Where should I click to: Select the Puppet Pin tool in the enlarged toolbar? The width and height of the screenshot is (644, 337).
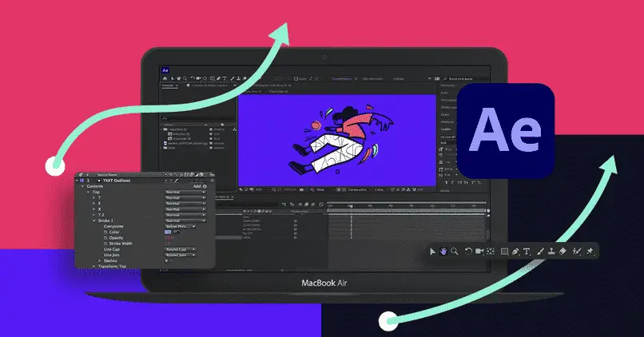pos(590,252)
